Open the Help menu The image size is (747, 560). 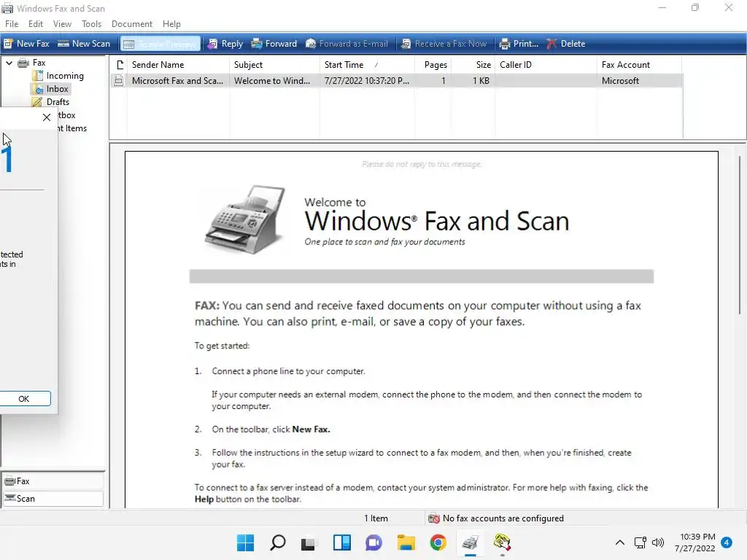pos(171,24)
